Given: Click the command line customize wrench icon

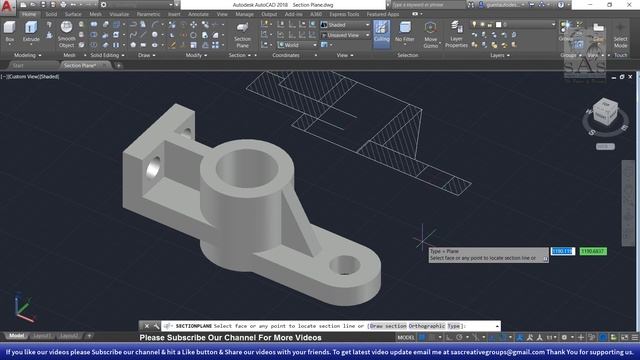Looking at the screenshot, I should click(x=156, y=326).
